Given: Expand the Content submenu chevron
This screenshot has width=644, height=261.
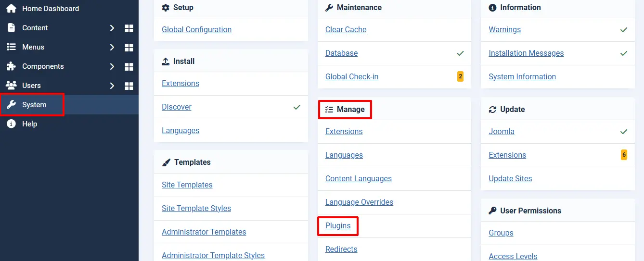Looking at the screenshot, I should (x=112, y=28).
